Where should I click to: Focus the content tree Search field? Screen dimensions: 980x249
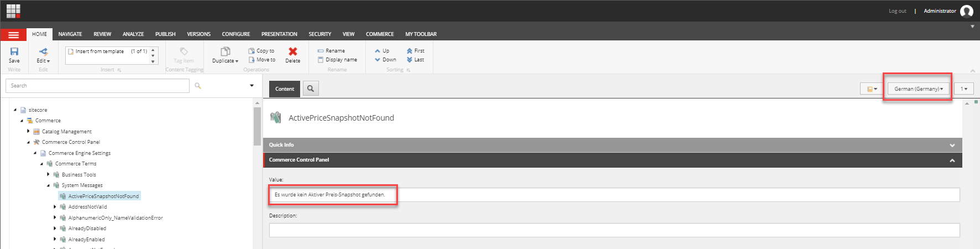coord(97,86)
